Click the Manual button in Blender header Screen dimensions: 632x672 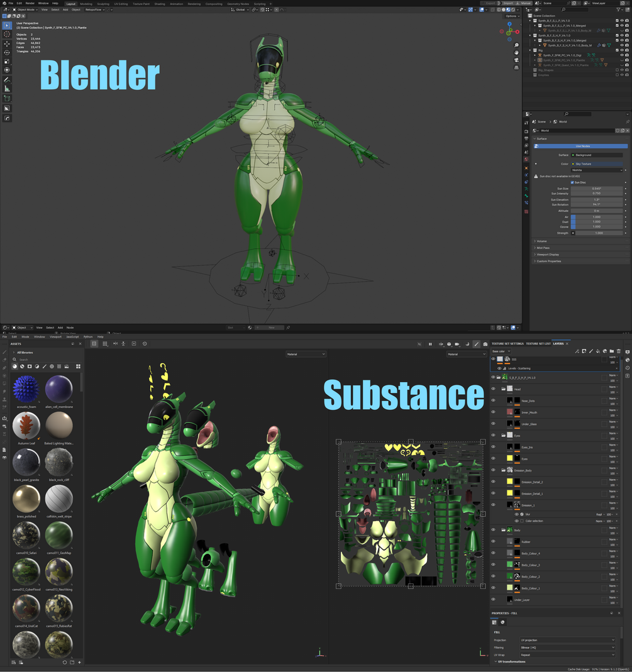523,3
